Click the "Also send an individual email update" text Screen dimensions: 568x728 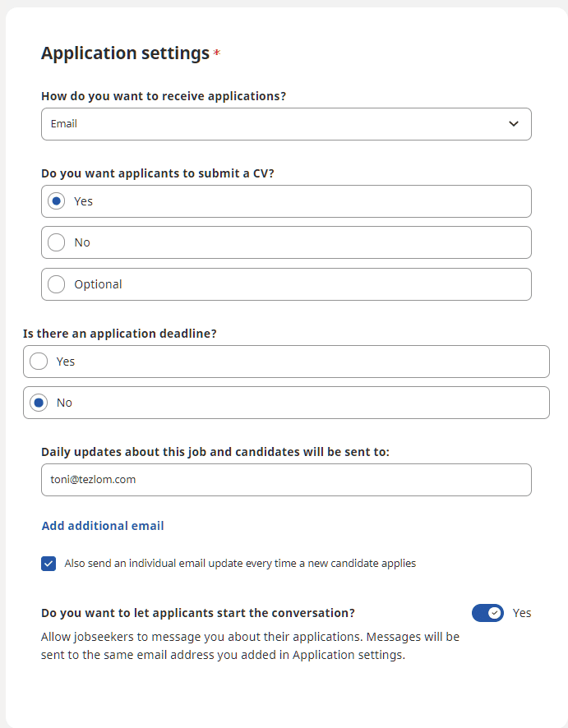point(240,564)
